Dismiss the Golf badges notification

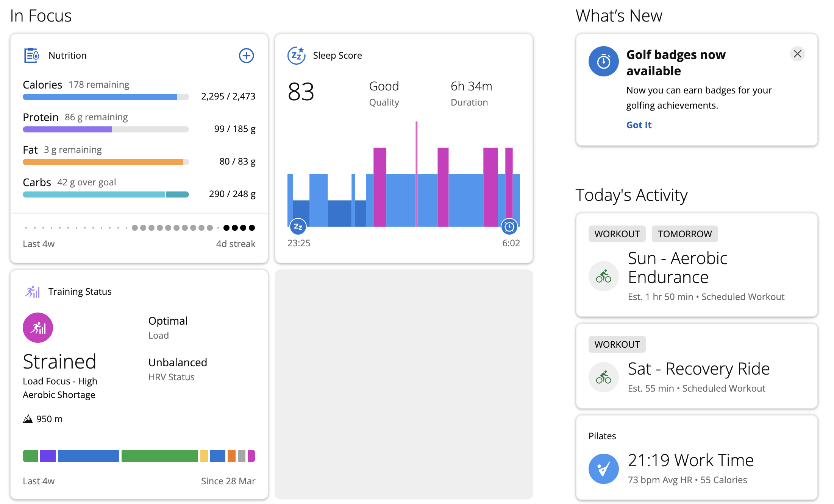tap(797, 54)
